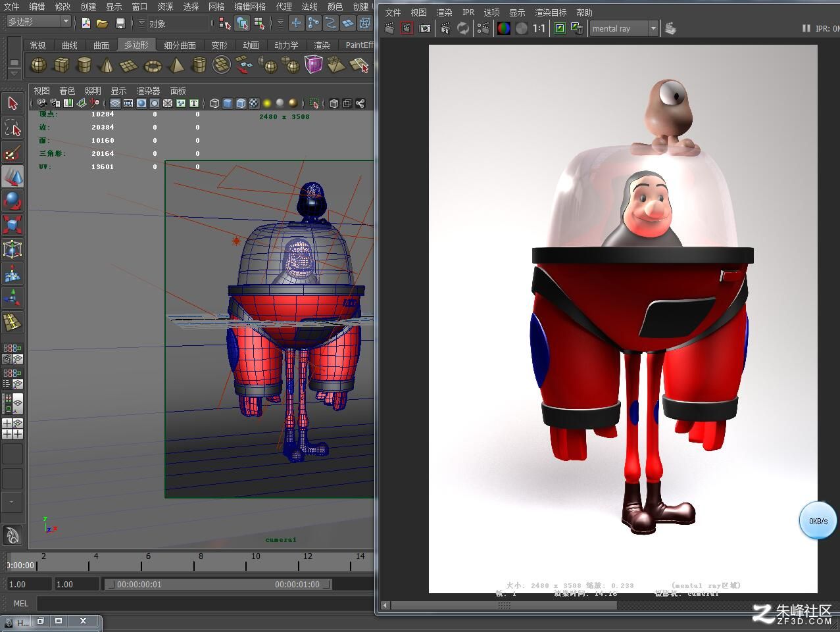840x632 pixels.
Task: Open the 多边形 menu set dropdown
Action: click(x=38, y=22)
